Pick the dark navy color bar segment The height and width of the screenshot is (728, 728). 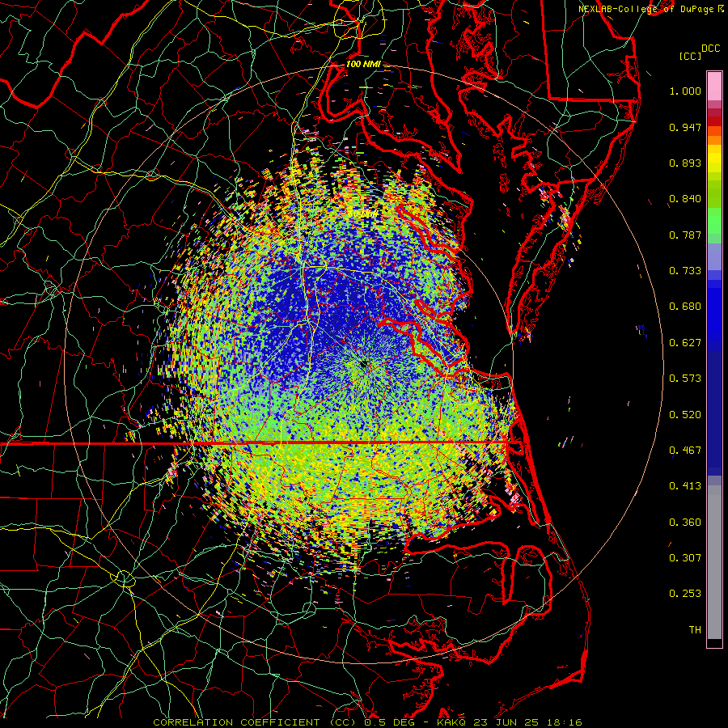[714, 413]
